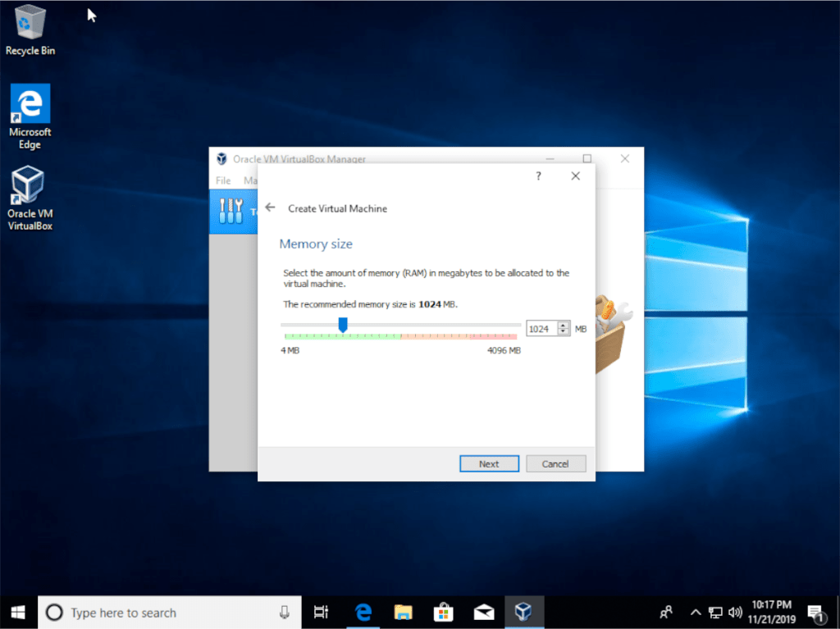Screen dimensions: 840x629
Task: Increase memory with the spinner up arrow
Action: 564,324
